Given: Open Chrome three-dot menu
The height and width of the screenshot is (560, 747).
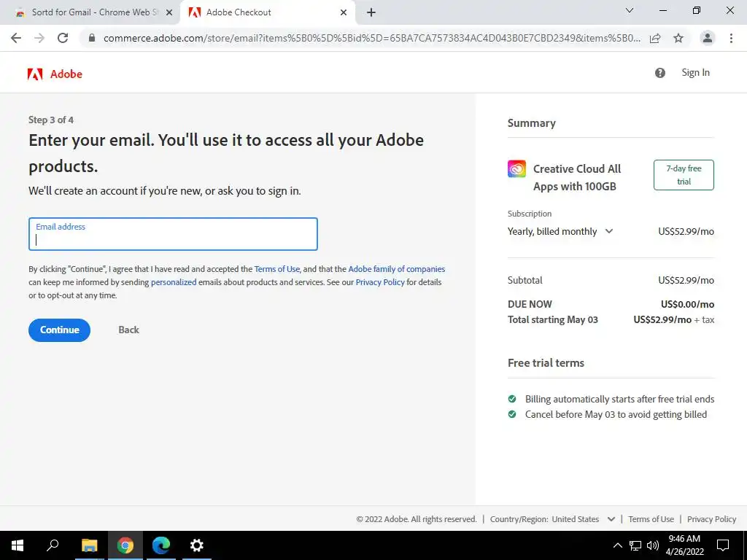Looking at the screenshot, I should coord(731,38).
